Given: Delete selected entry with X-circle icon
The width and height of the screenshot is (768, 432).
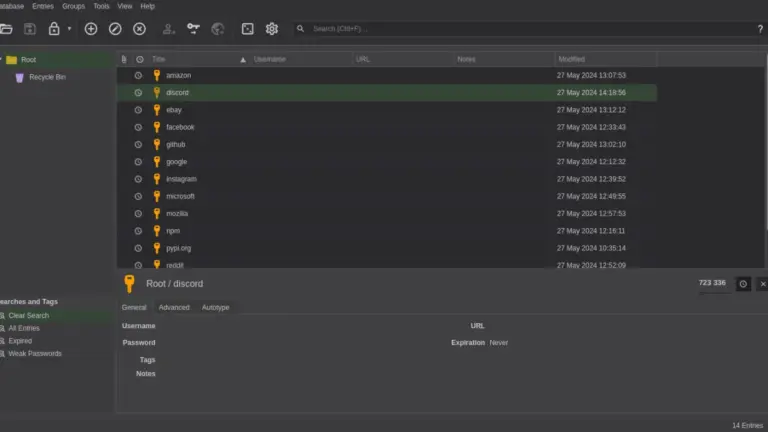Looking at the screenshot, I should click(140, 29).
